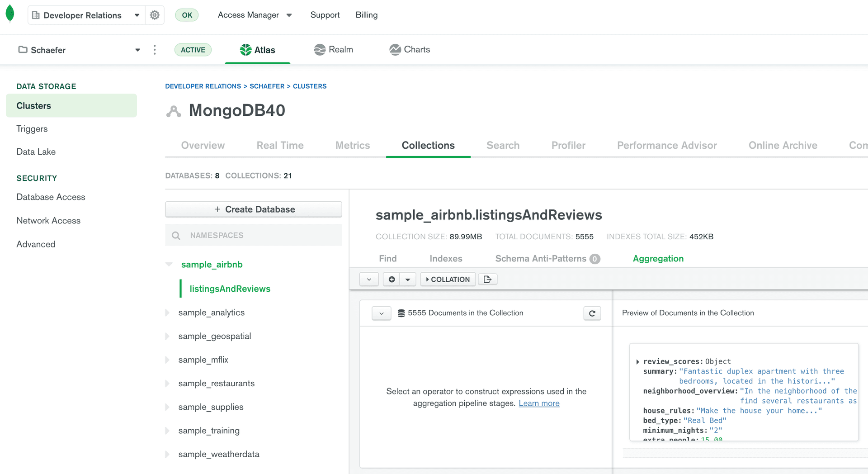
Task: Collapse the sample_airbnb database tree
Action: click(169, 265)
